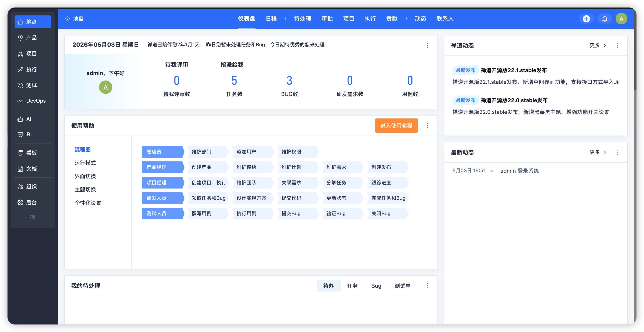Open the AI sidebar section
This screenshot has height=332, width=644.
(33, 119)
